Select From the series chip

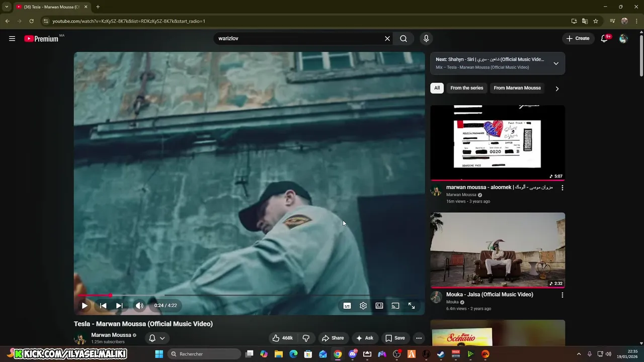(x=467, y=88)
